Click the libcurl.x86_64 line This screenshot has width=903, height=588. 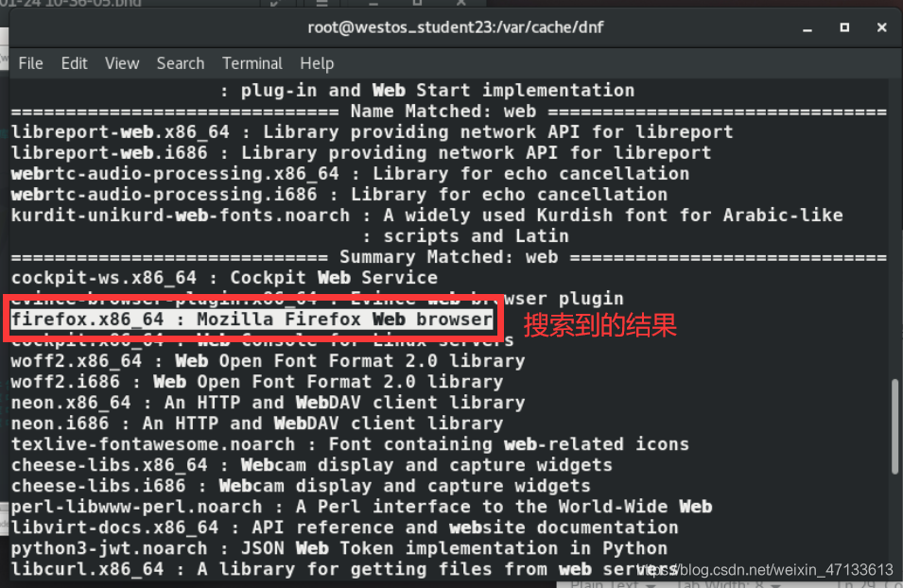click(344, 569)
